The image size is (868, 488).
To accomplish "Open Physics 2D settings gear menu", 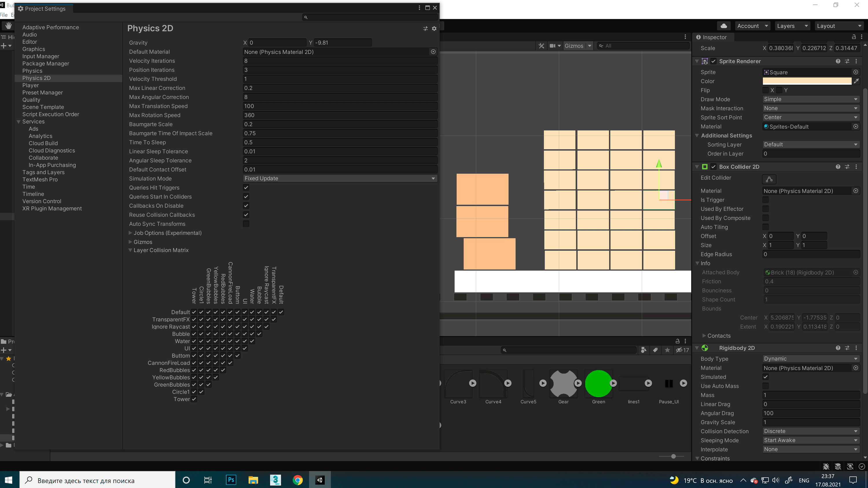I will [x=434, y=29].
